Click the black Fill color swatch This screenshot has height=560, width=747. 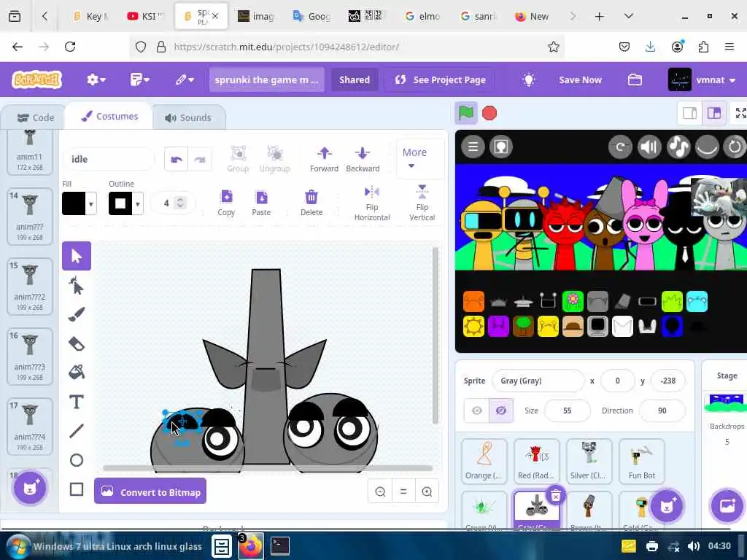74,204
